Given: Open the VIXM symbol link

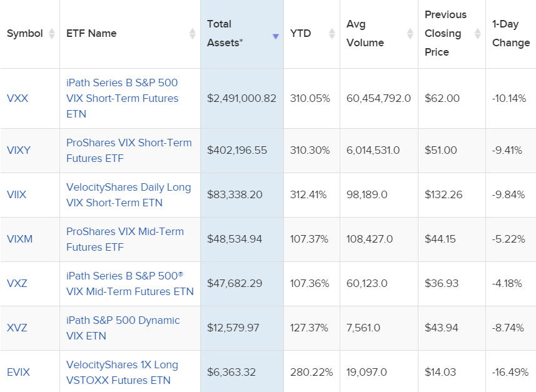Looking at the screenshot, I should (x=19, y=239).
